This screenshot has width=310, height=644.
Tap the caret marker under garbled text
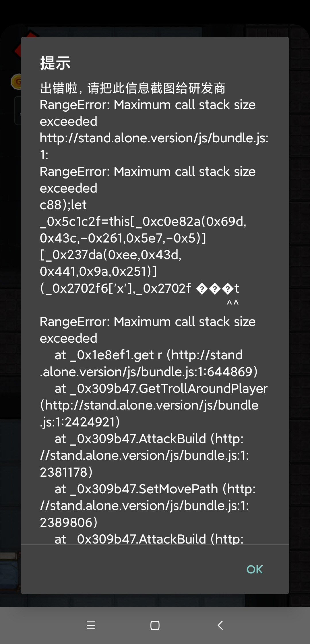point(232,303)
